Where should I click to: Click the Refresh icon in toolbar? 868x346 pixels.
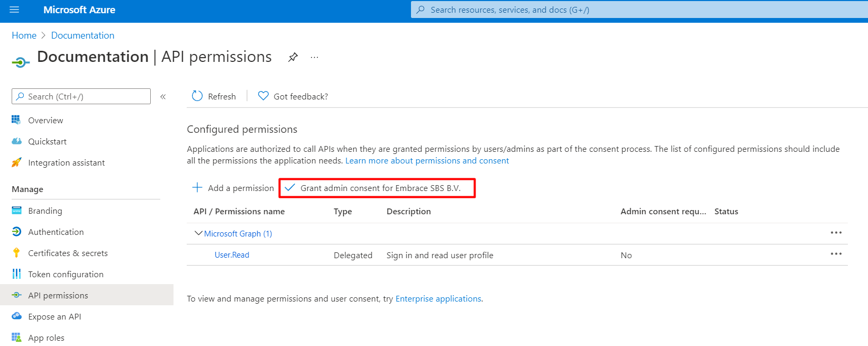197,96
